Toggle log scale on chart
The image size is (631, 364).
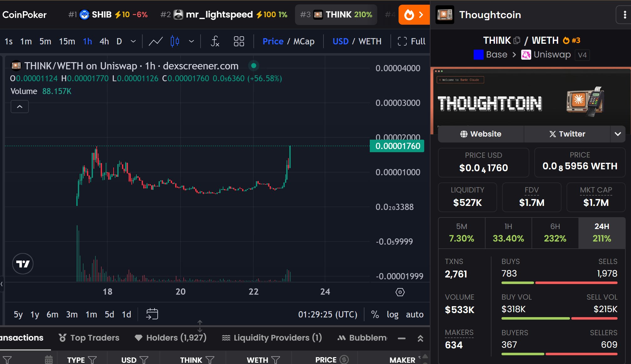(x=392, y=314)
